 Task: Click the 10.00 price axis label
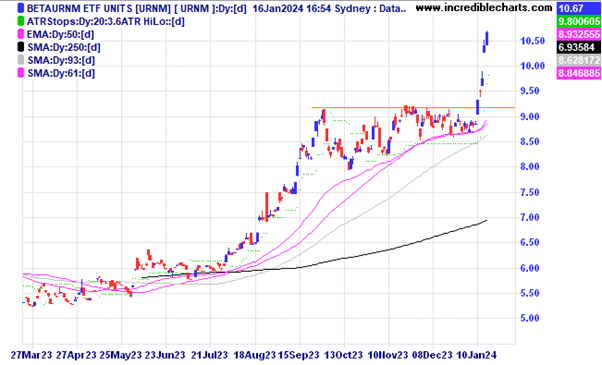(x=533, y=66)
